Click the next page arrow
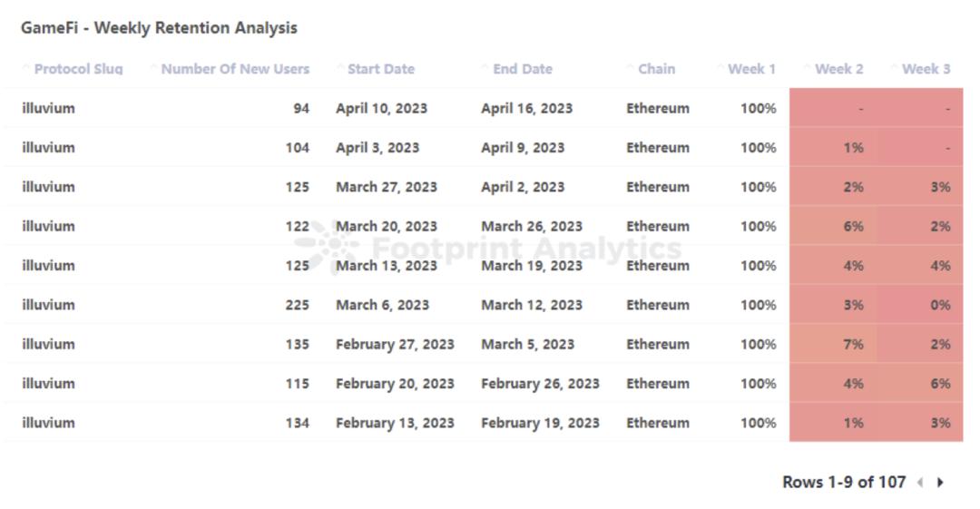This screenshot has width=980, height=509. tap(940, 483)
